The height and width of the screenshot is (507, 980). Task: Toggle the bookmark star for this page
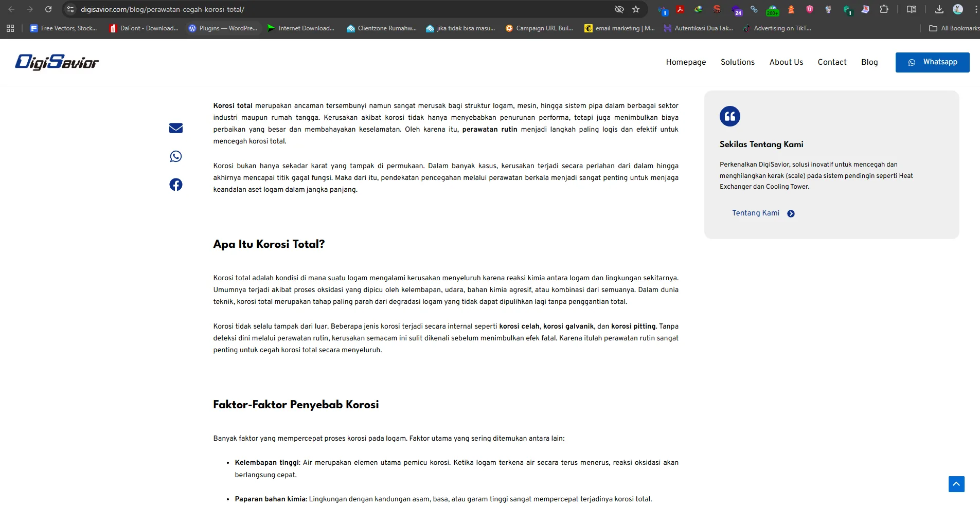[636, 9]
